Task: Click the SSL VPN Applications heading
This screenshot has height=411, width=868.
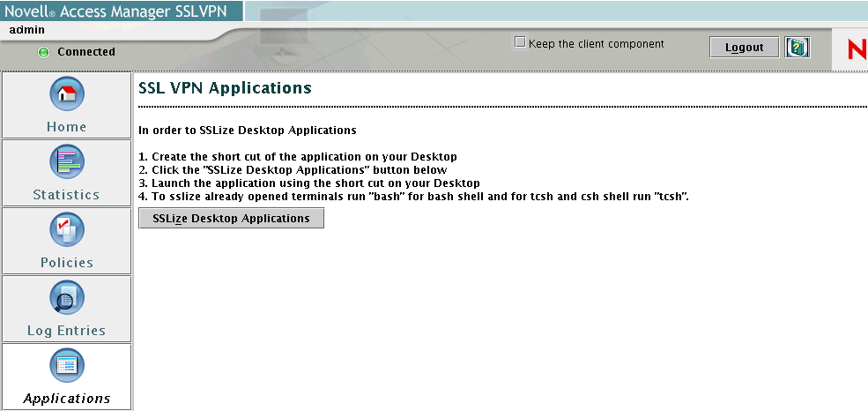Action: pyautogui.click(x=225, y=88)
